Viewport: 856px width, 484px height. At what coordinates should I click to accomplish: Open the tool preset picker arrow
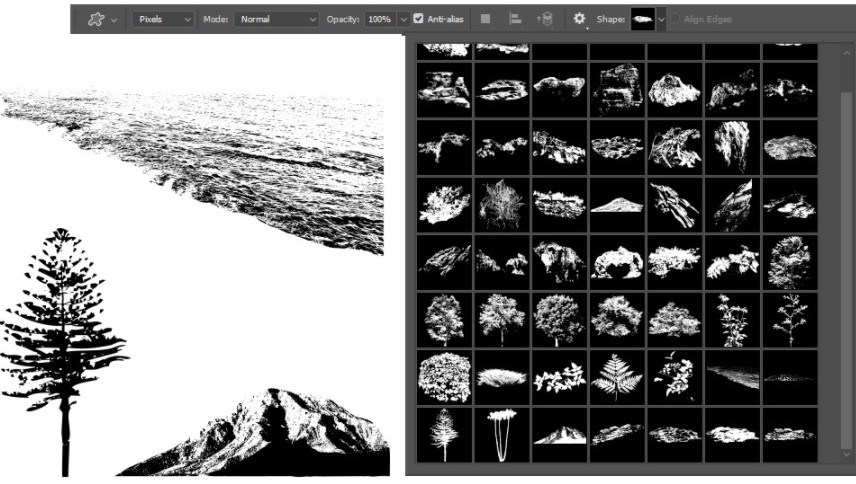(x=114, y=20)
